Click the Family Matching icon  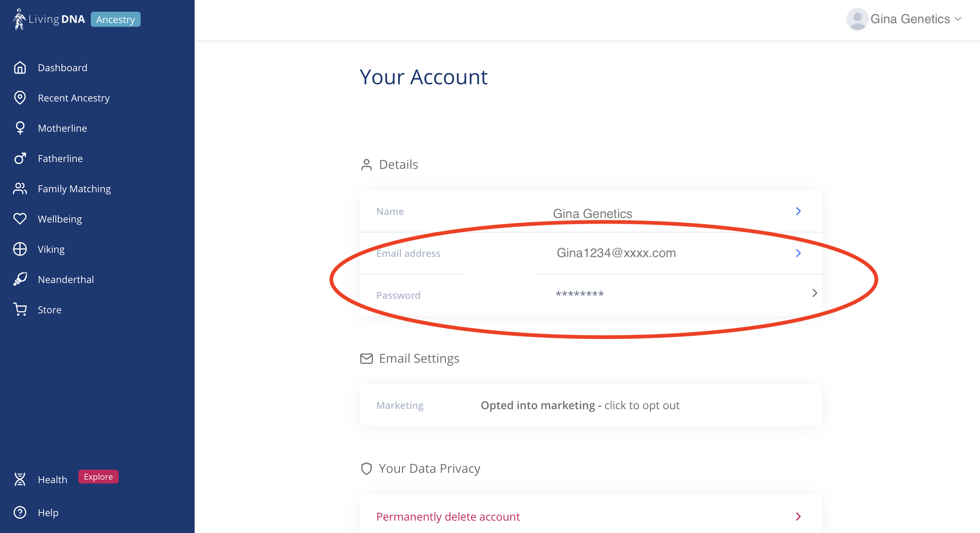[x=20, y=188]
